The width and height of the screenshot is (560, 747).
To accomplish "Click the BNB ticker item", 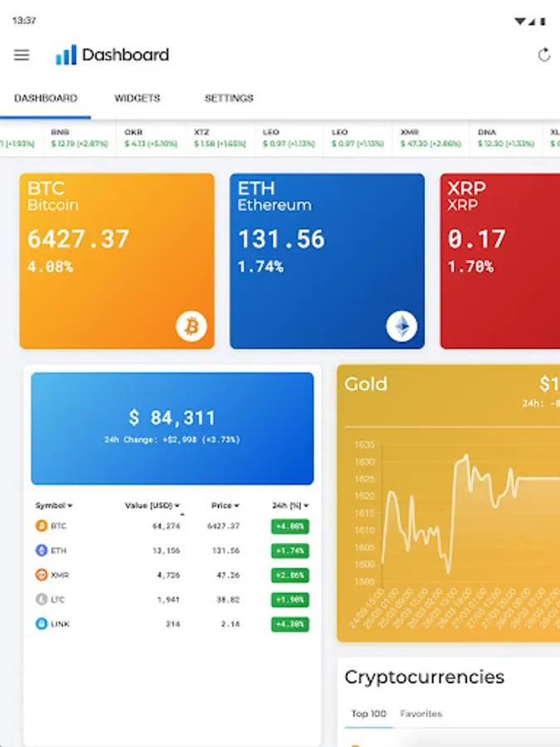I will pyautogui.click(x=80, y=138).
